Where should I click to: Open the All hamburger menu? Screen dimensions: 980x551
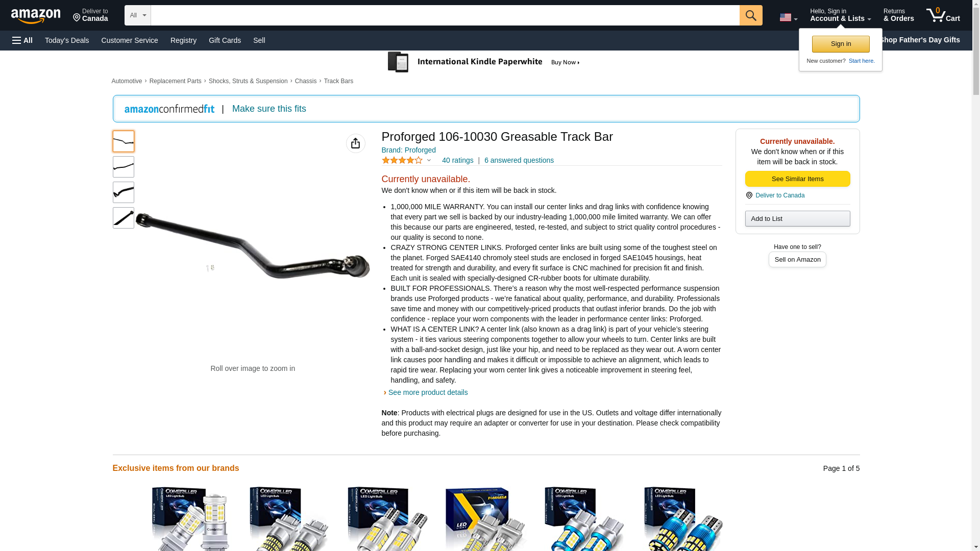tap(22, 40)
